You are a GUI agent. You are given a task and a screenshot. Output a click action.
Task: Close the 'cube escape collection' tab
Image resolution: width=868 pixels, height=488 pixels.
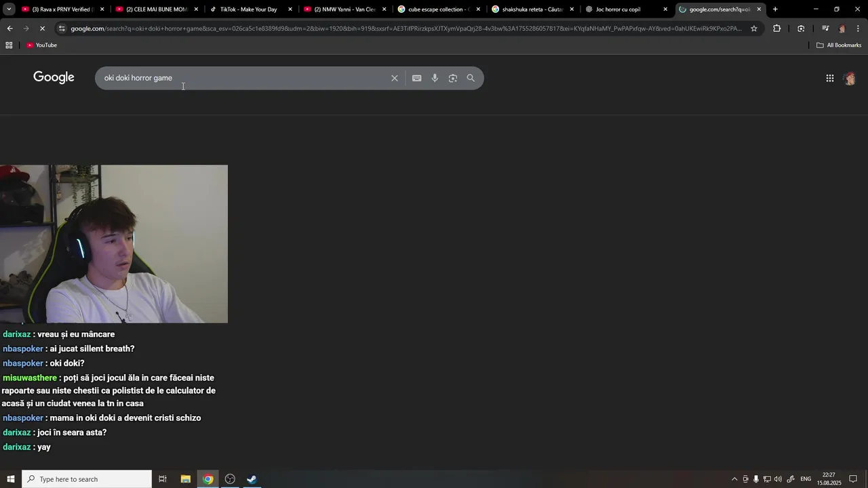pos(478,9)
